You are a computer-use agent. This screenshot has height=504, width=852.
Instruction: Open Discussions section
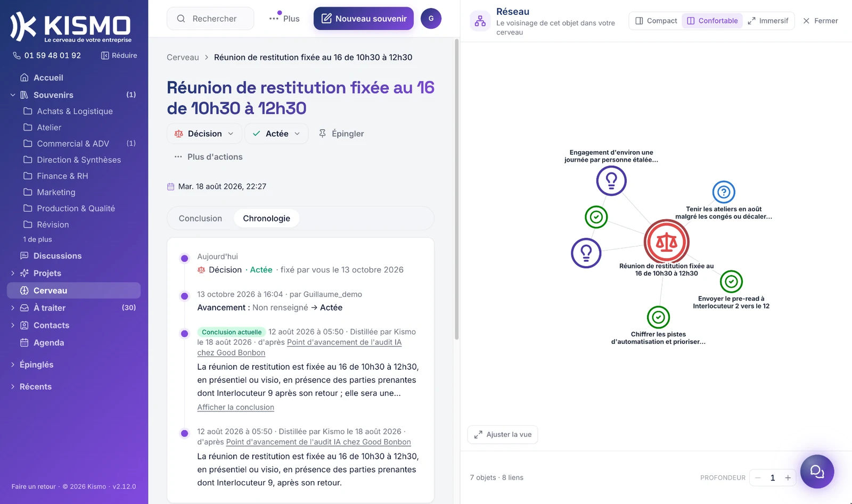click(58, 256)
